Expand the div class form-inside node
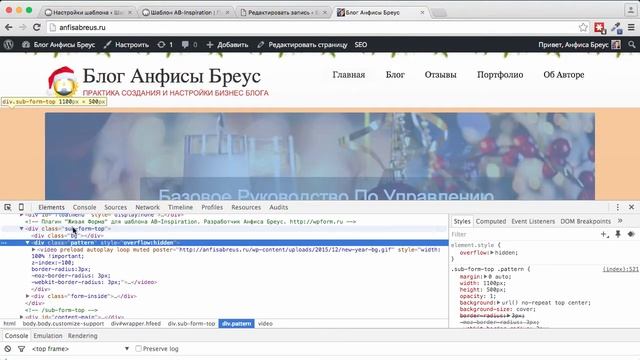The image size is (640, 360). point(27,296)
